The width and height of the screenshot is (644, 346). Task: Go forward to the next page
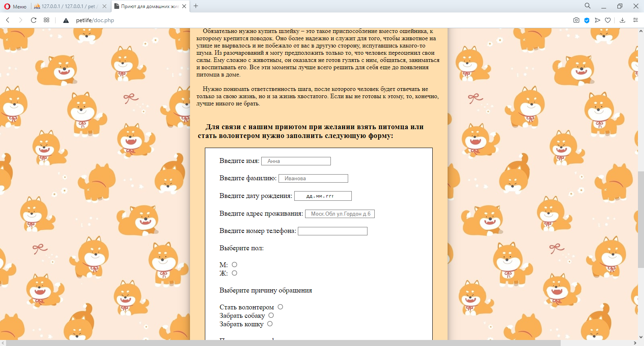point(21,20)
